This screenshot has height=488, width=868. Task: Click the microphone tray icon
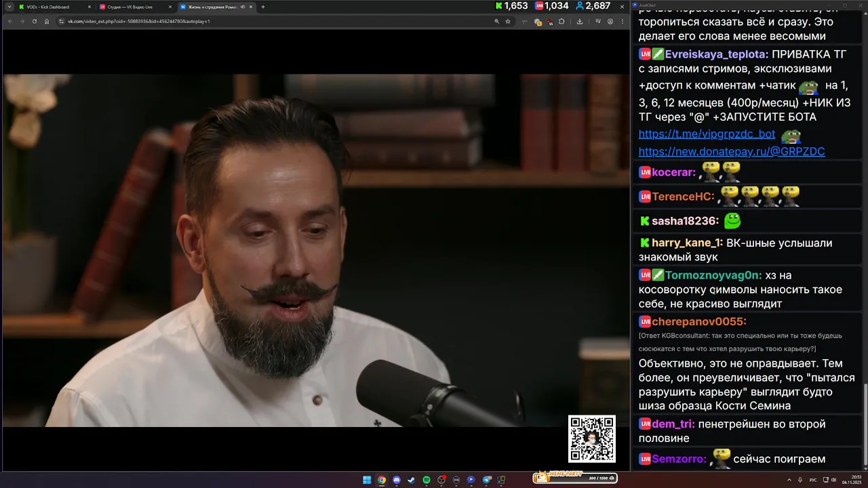click(x=800, y=480)
